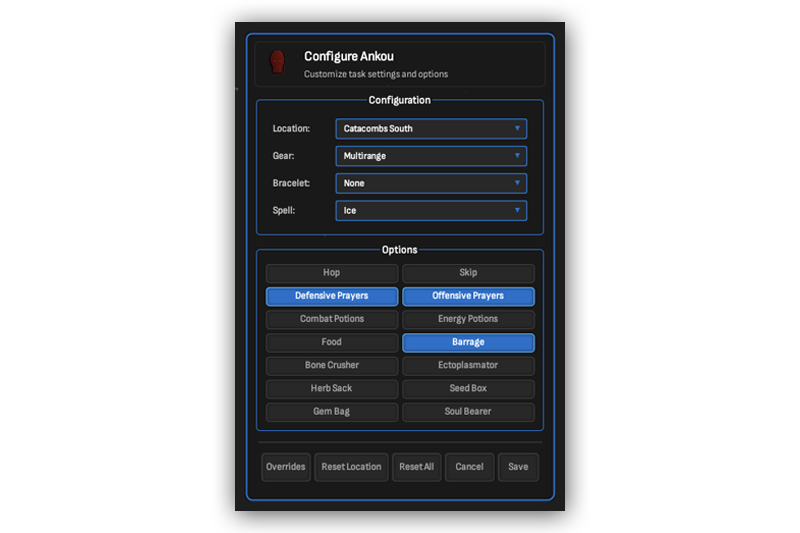The image size is (800, 533).
Task: Toggle the Bone Crusher option
Action: 331,365
